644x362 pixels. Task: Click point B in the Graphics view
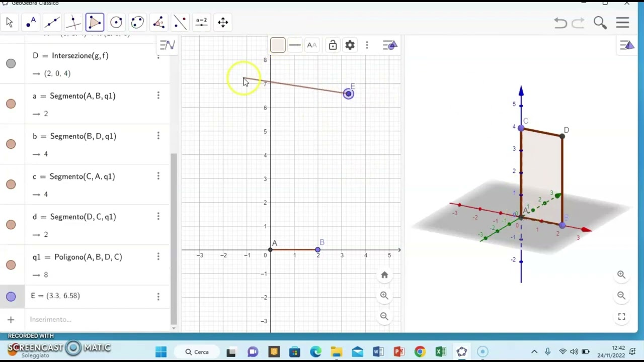pos(317,250)
